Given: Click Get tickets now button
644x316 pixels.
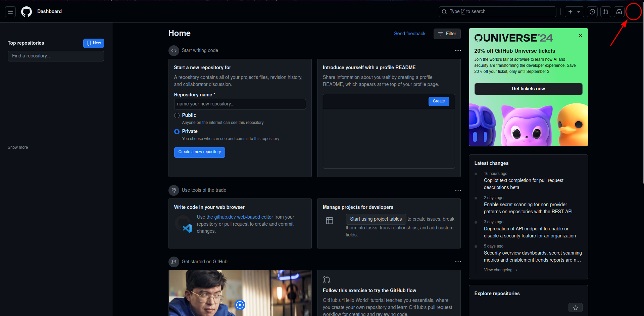Looking at the screenshot, I should click(528, 89).
